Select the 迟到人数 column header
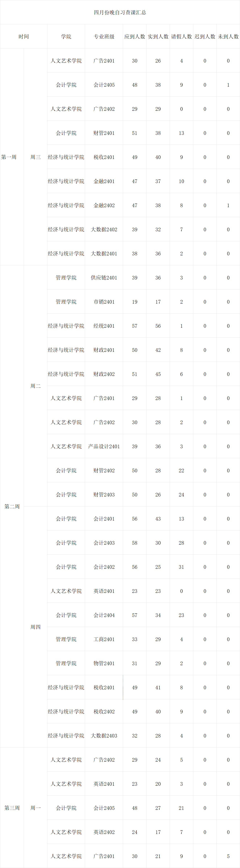 tap(205, 36)
